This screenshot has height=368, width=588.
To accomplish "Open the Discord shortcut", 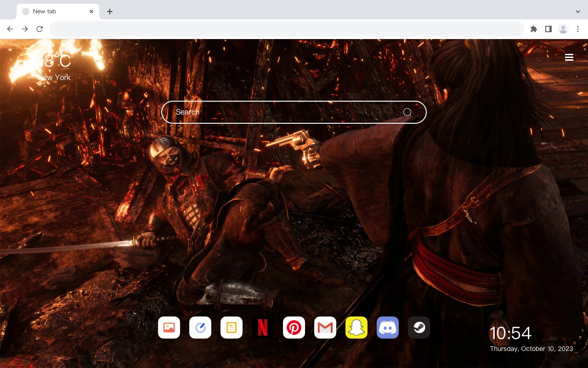I will pos(388,328).
